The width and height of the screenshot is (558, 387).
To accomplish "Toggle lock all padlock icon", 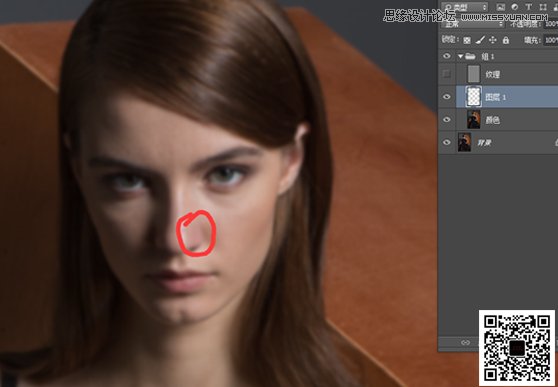I will coord(505,40).
